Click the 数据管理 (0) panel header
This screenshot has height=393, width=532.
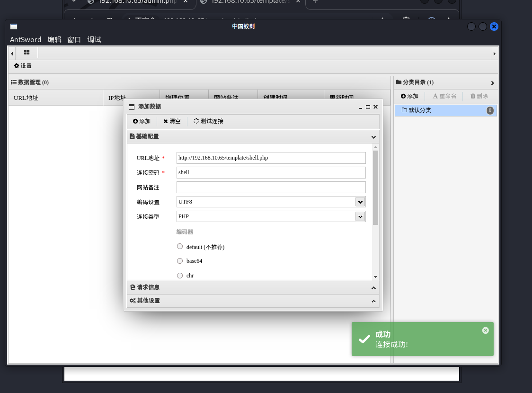pyautogui.click(x=200, y=82)
